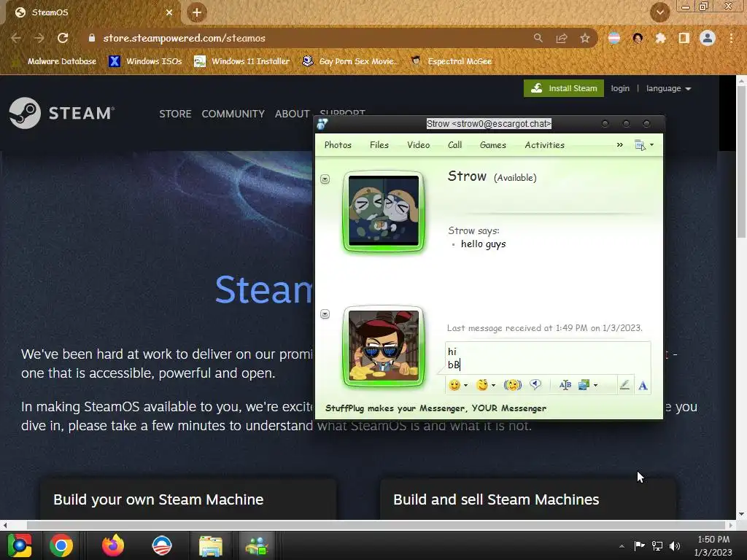Open smiley emoticon dropdown arrow
Image resolution: width=747 pixels, height=560 pixels.
466,385
